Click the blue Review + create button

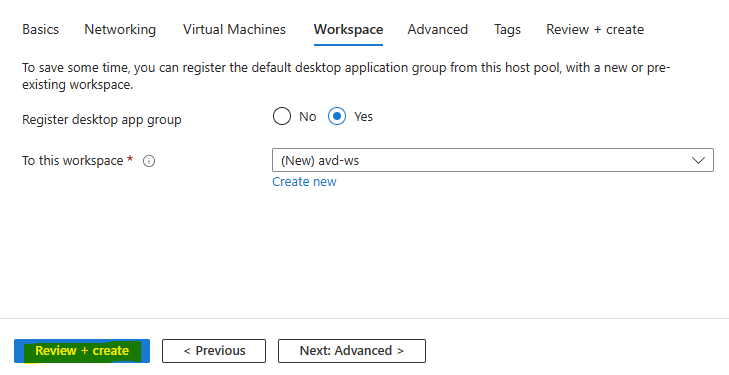point(82,351)
